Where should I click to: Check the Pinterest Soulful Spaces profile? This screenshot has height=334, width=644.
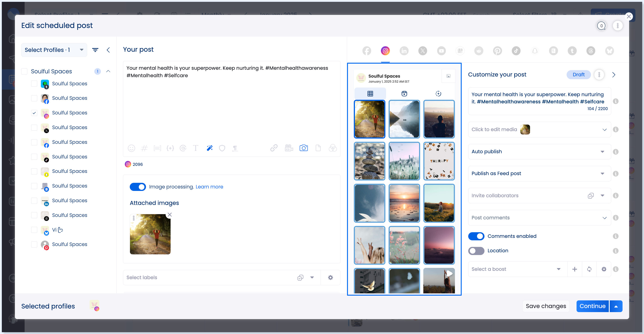[x=34, y=244]
